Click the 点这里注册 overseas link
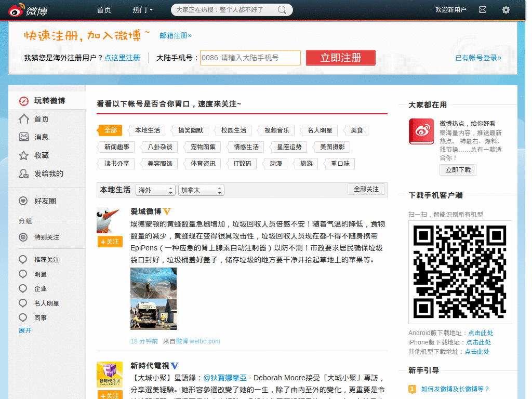This screenshot has height=399, width=532. 122,58
